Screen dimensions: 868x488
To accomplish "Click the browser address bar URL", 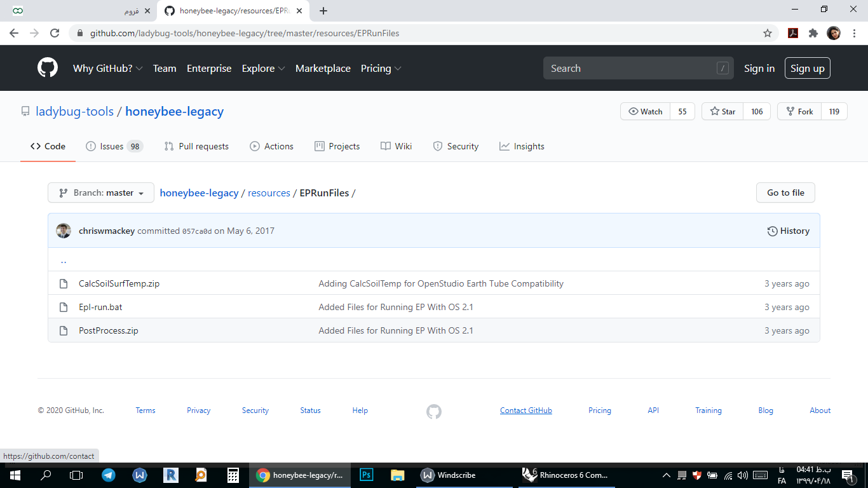I will (x=245, y=33).
